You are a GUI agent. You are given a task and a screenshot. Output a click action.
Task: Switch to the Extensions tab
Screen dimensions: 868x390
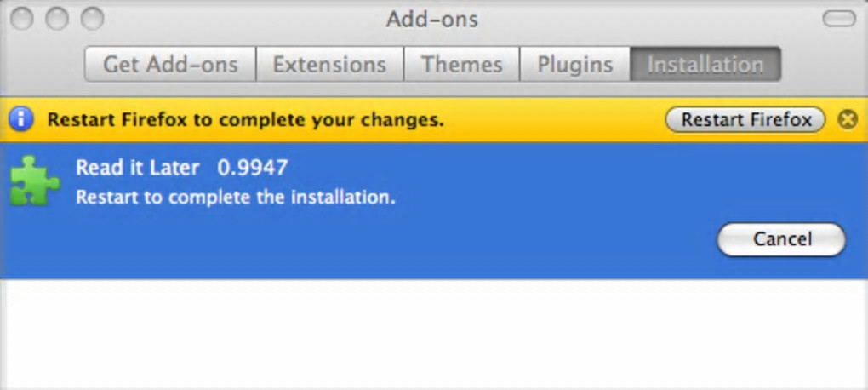pyautogui.click(x=329, y=65)
